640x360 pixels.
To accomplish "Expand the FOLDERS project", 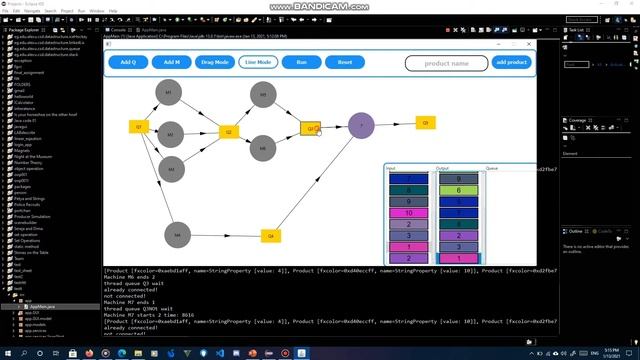I will [x=3, y=84].
